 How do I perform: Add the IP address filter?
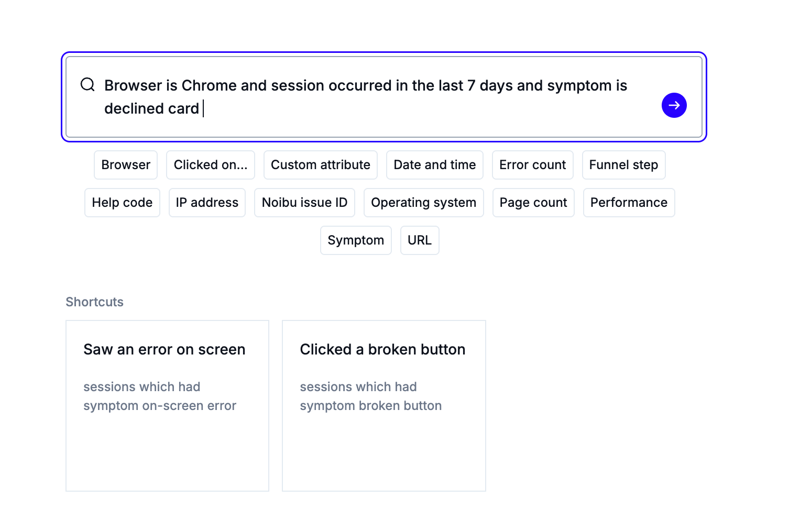[207, 203]
